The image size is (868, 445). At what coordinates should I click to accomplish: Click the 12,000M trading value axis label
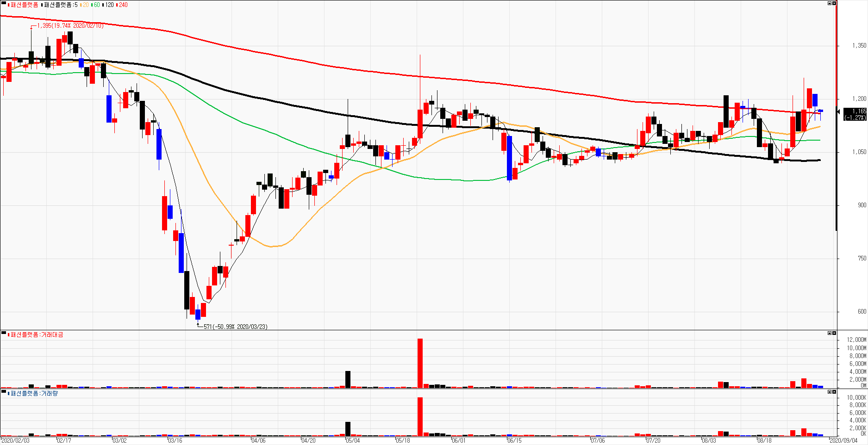856,340
